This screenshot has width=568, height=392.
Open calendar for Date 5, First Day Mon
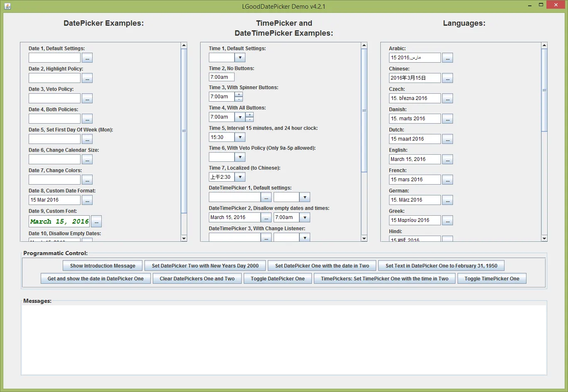87,139
